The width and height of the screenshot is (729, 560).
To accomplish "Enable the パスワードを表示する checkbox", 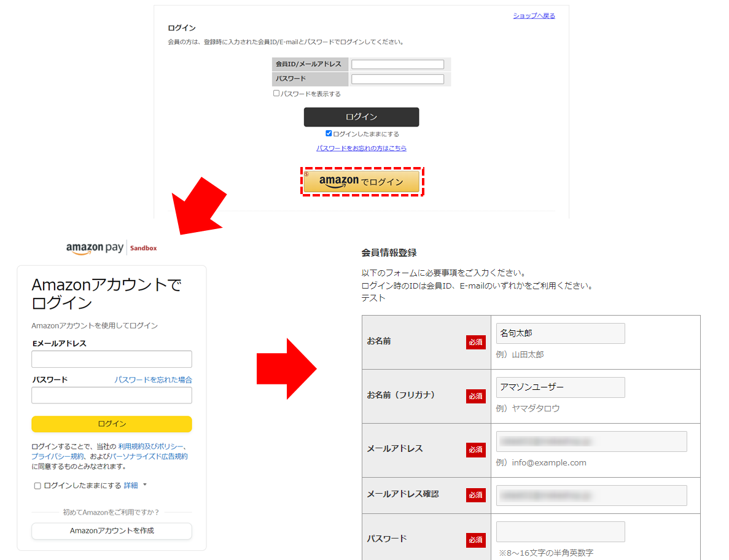I will click(276, 93).
